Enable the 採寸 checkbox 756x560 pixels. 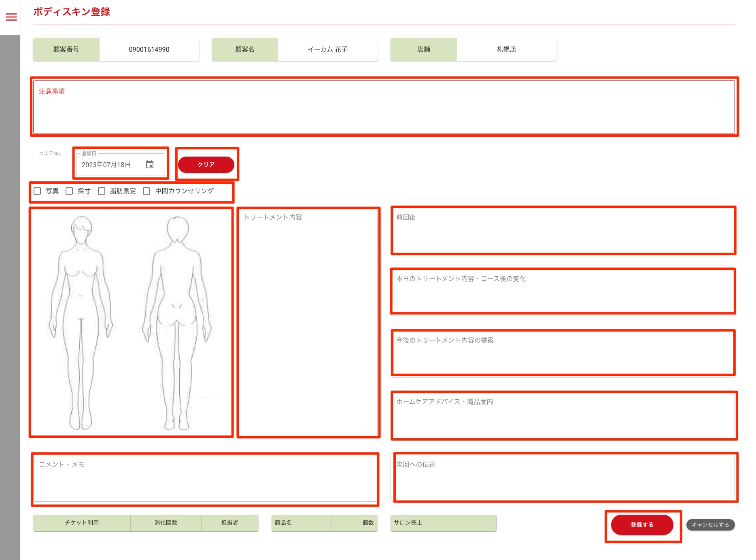70,191
